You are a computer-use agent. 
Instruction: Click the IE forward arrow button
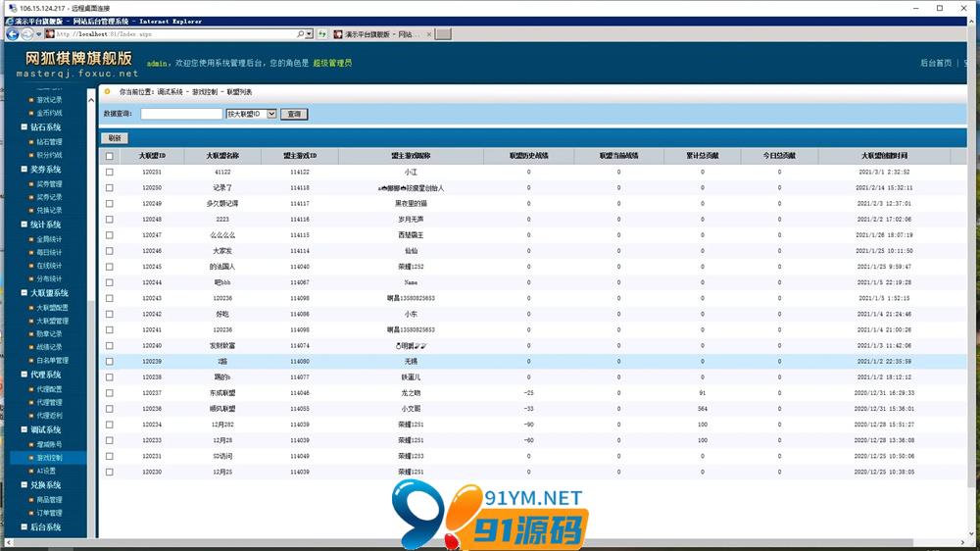tap(26, 34)
